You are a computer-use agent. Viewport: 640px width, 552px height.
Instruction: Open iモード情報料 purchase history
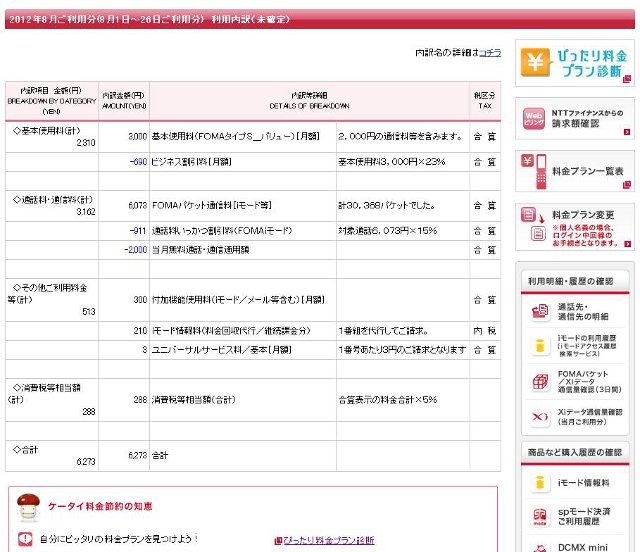583,483
